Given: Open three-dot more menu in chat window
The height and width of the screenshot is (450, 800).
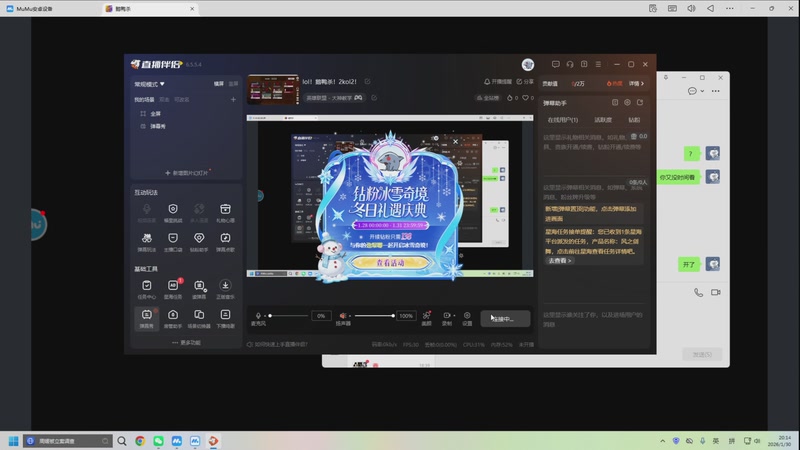Looking at the screenshot, I should (x=715, y=91).
